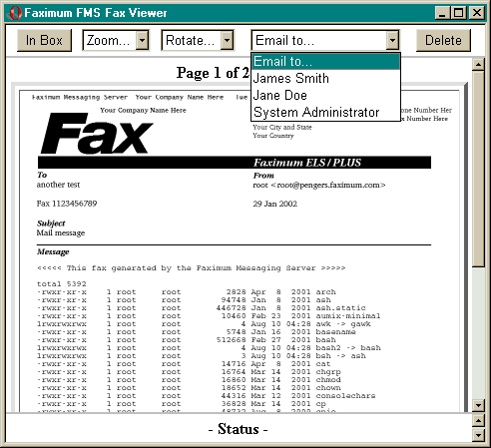Screen dimensions: 491x448
Task: Click the 'basename' file listing row
Action: pos(197,332)
